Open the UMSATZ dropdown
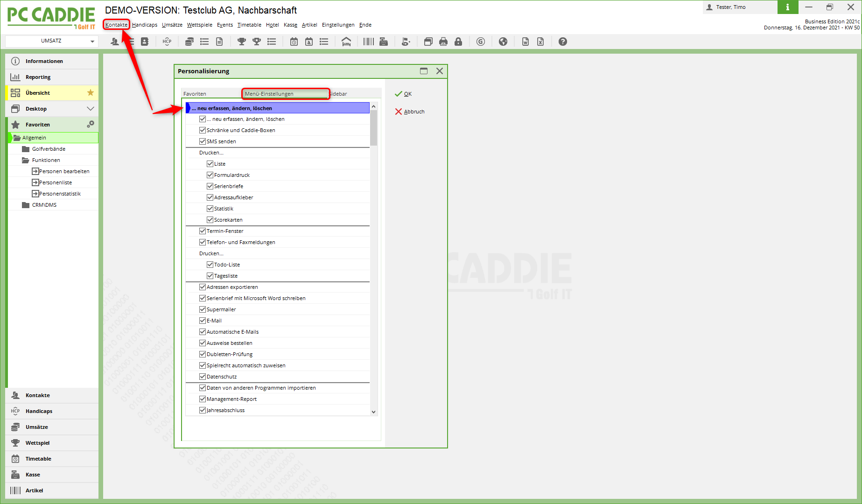The width and height of the screenshot is (862, 504). coord(51,41)
